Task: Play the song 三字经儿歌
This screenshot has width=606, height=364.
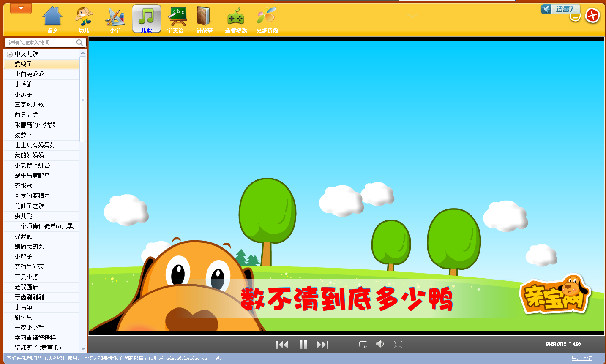Action: coord(41,105)
